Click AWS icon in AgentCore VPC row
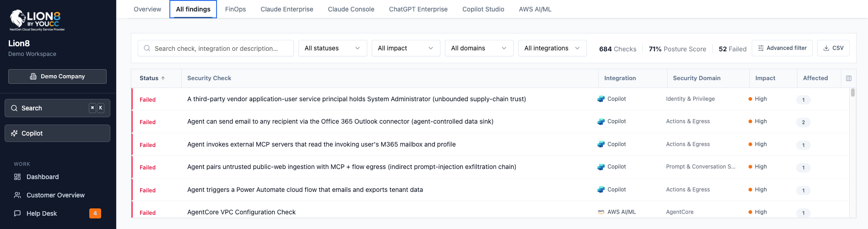This screenshot has height=229, width=868. click(601, 212)
